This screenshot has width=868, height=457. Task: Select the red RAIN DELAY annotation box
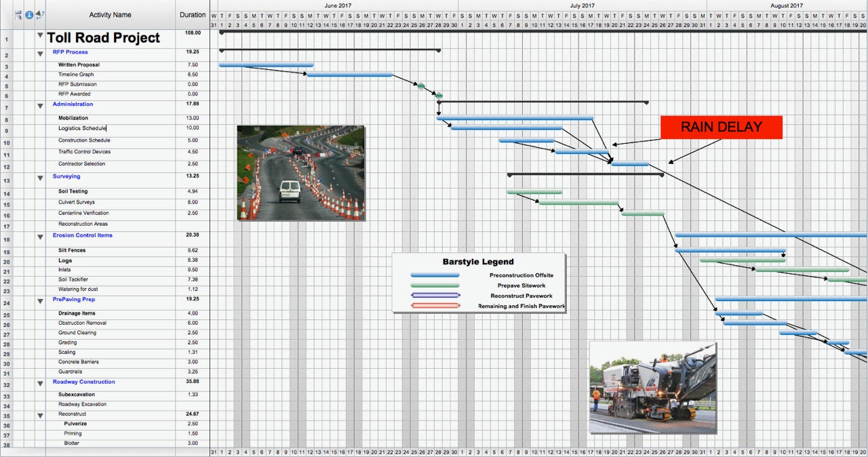pos(721,127)
